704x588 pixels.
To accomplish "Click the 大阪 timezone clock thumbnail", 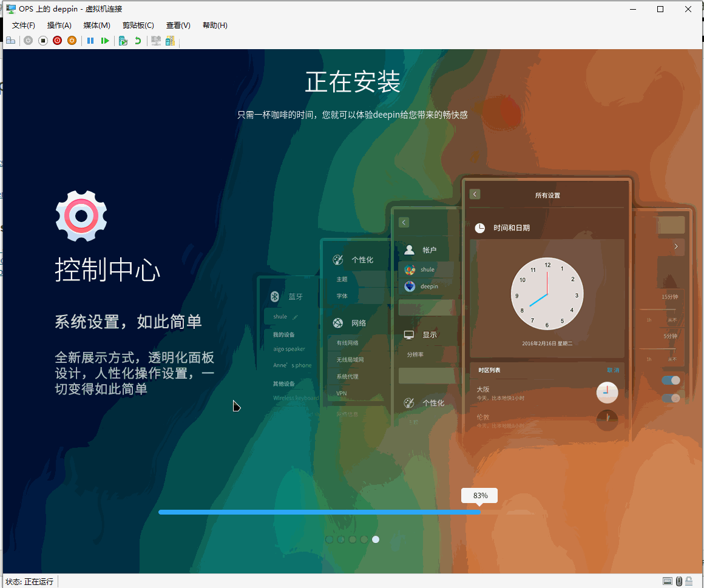I will click(x=607, y=393).
